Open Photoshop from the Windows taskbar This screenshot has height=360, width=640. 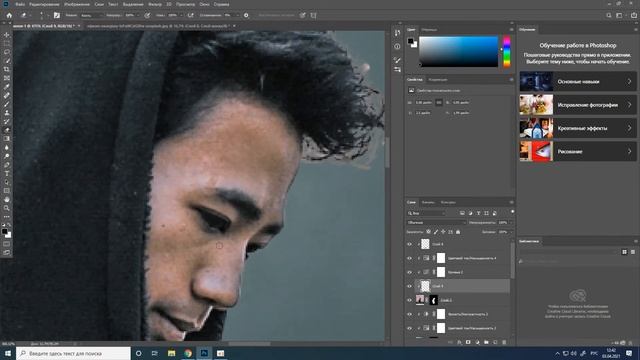tap(204, 353)
